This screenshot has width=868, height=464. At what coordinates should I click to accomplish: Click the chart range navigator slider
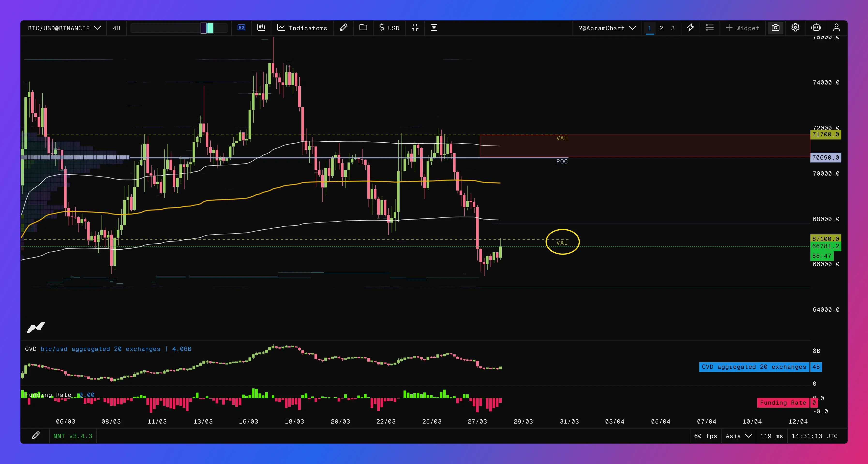[x=207, y=28]
